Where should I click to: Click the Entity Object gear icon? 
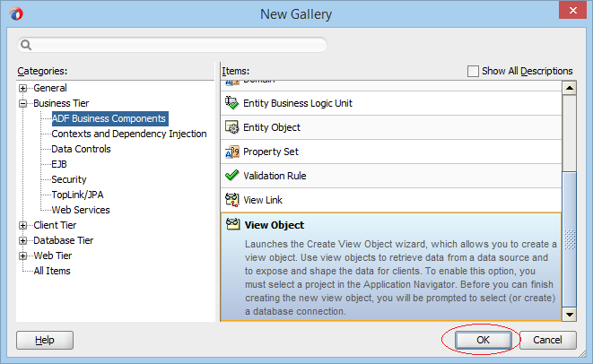[231, 127]
